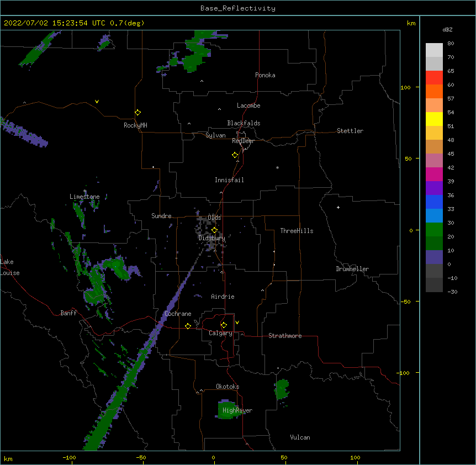Image resolution: width=476 pixels, height=465 pixels.
Task: Click the Drumheller town label
Action: (x=352, y=269)
